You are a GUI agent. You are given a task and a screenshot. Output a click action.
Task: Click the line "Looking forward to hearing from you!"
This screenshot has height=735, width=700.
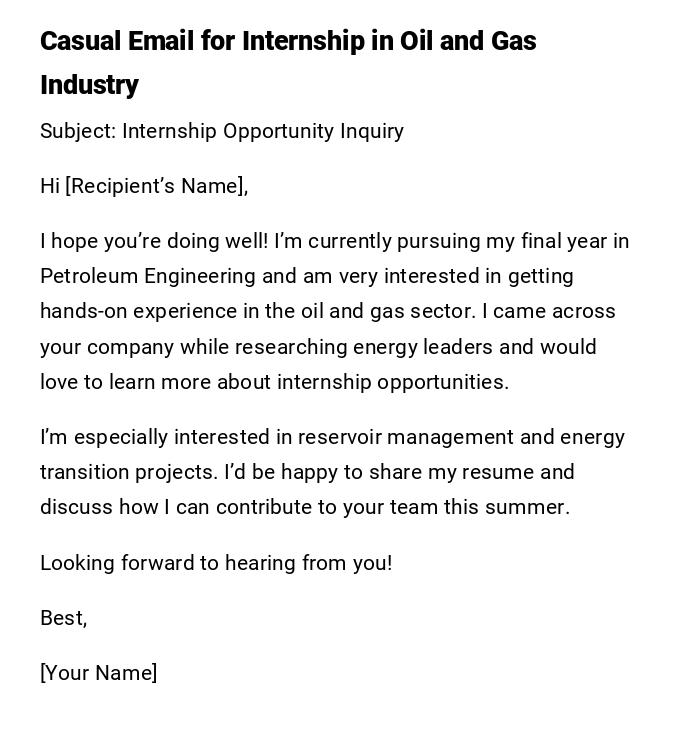(216, 563)
